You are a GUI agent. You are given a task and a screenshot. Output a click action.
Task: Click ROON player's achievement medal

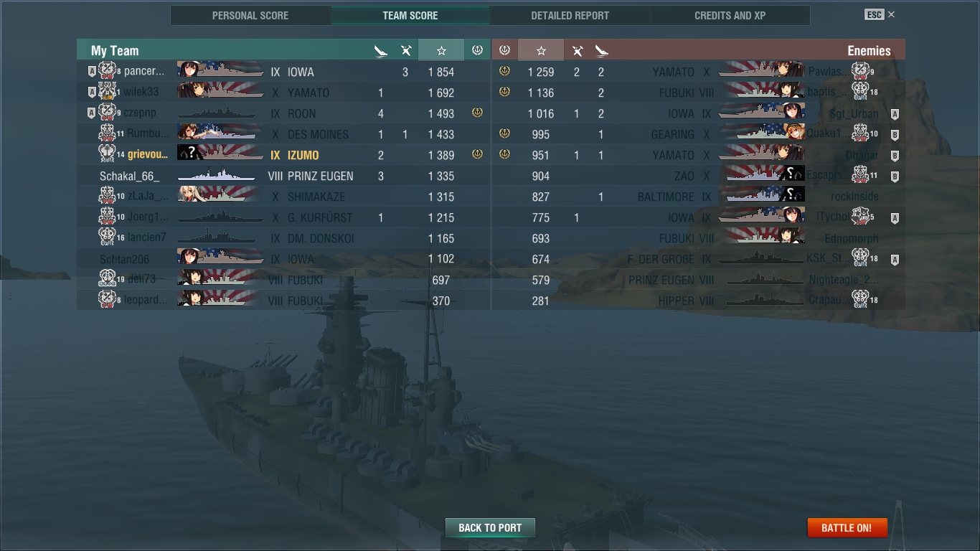click(x=477, y=113)
